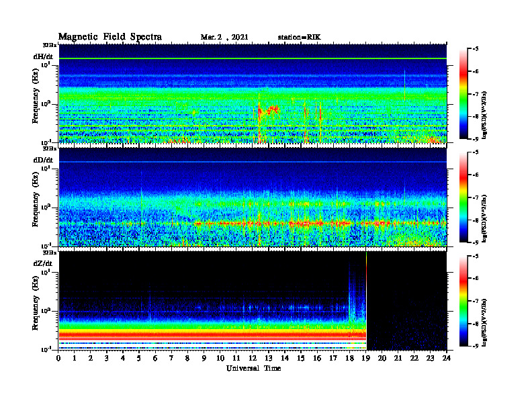
Task: Click the 'dH/dt' panel label
Action: coord(43,56)
